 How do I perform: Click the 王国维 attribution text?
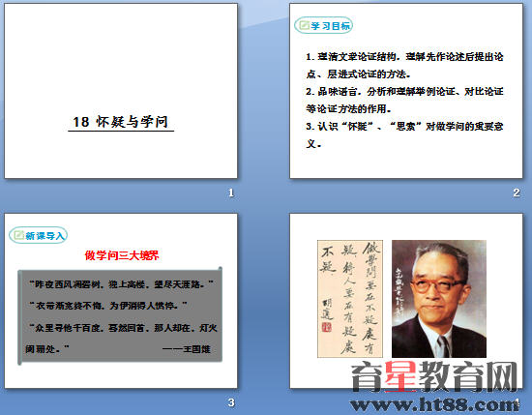click(187, 349)
